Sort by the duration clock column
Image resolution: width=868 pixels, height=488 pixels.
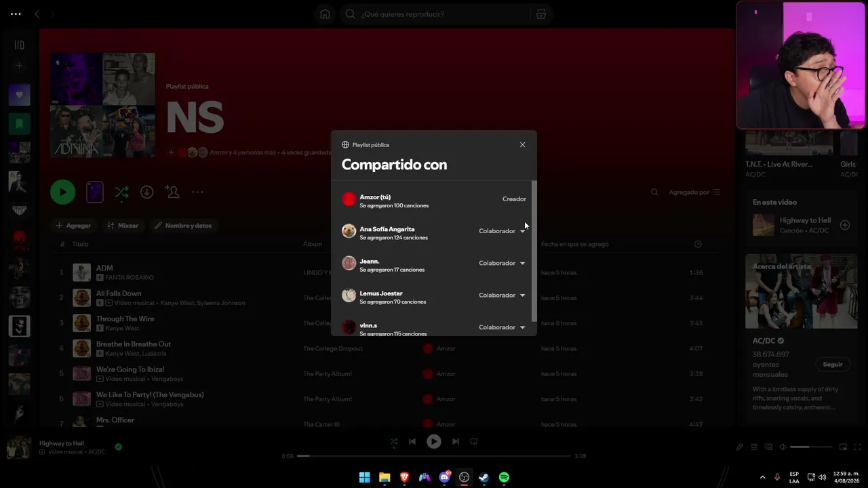[698, 244]
